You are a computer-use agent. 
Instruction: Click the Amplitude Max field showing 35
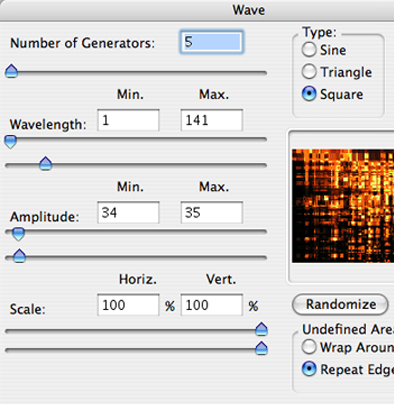pos(212,212)
